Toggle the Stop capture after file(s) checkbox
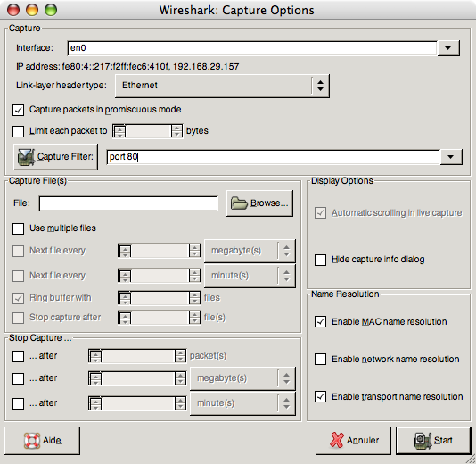The image size is (476, 464). coord(18,318)
